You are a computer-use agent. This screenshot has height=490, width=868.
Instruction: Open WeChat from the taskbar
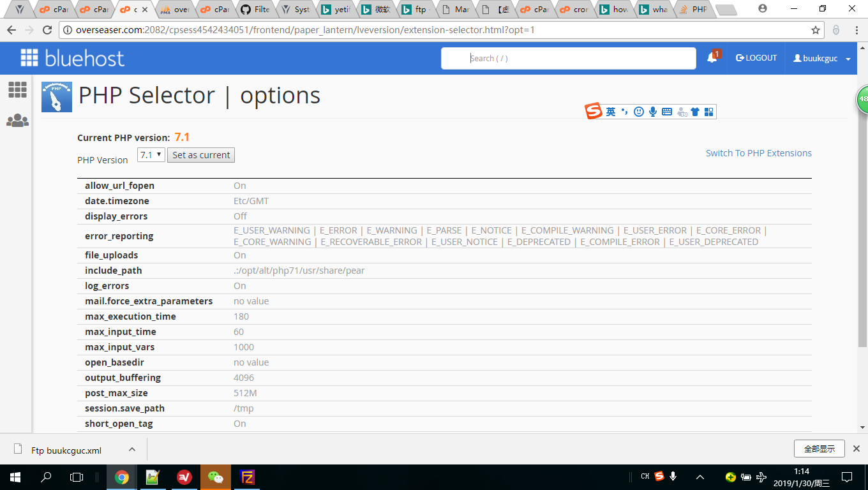(x=216, y=477)
